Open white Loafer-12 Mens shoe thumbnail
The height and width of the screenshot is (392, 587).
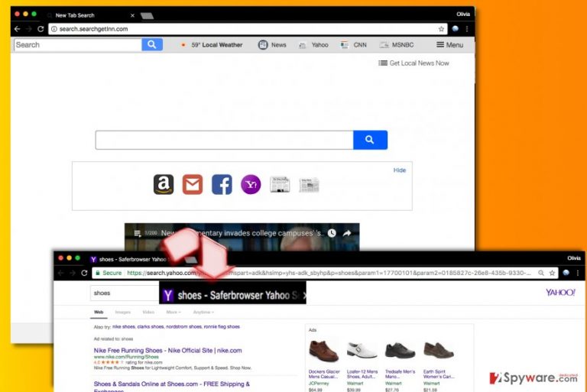(362, 351)
